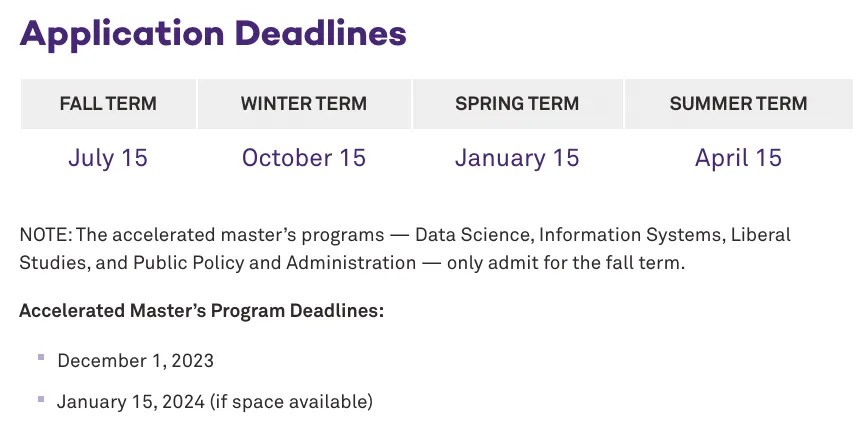Click the April 15 summer deadline
Viewport: 865px width, 432px height.
738,158
